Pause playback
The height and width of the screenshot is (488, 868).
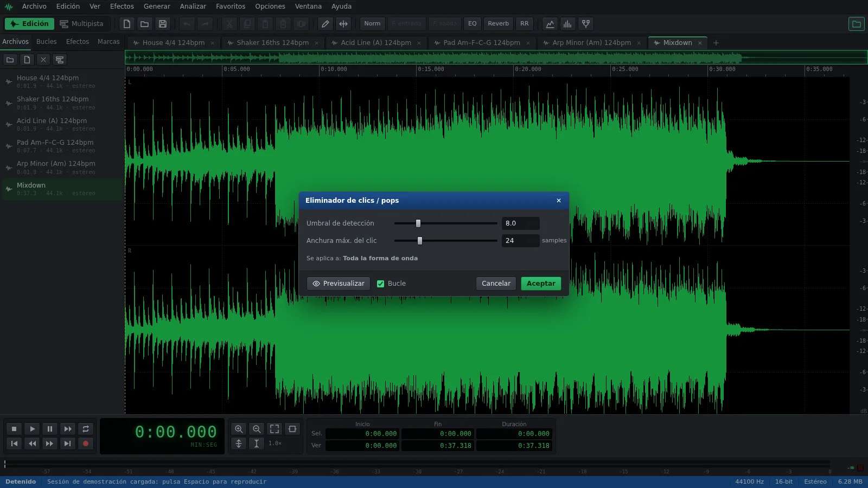pos(50,429)
